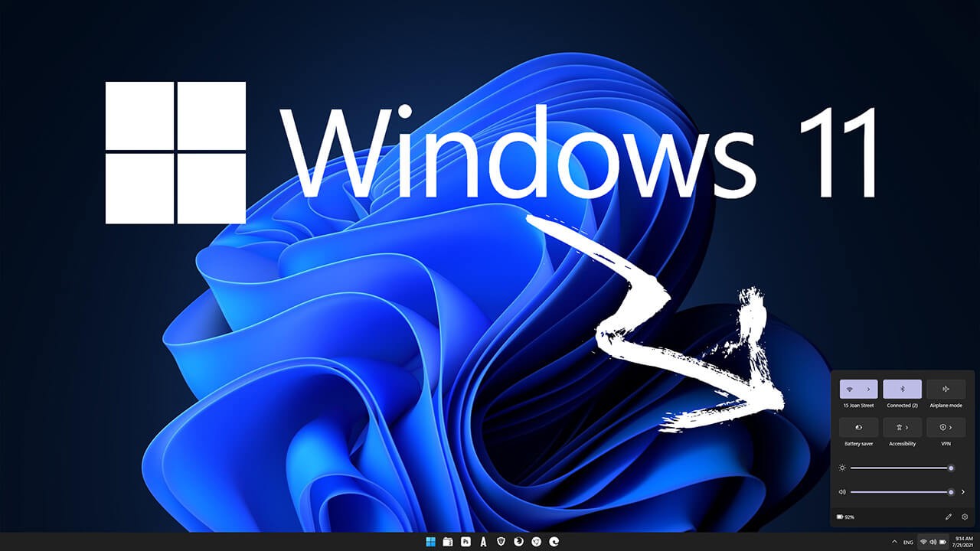Viewport: 980px width, 551px height.
Task: Expand Wi-Fi network list chevron
Action: [x=869, y=389]
